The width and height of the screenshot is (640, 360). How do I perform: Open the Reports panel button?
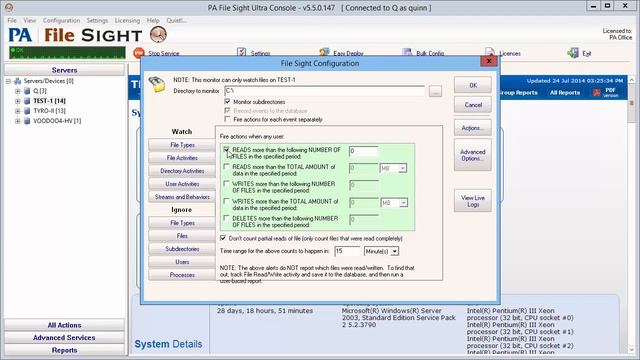pos(64,350)
